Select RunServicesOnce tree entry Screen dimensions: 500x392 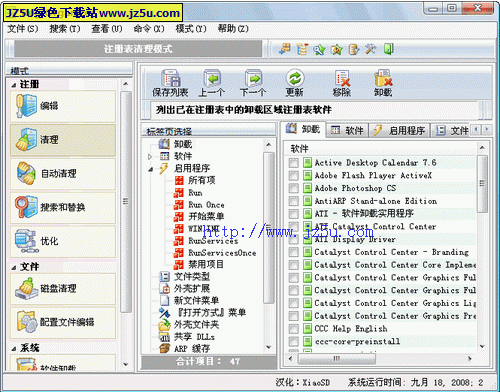point(222,253)
